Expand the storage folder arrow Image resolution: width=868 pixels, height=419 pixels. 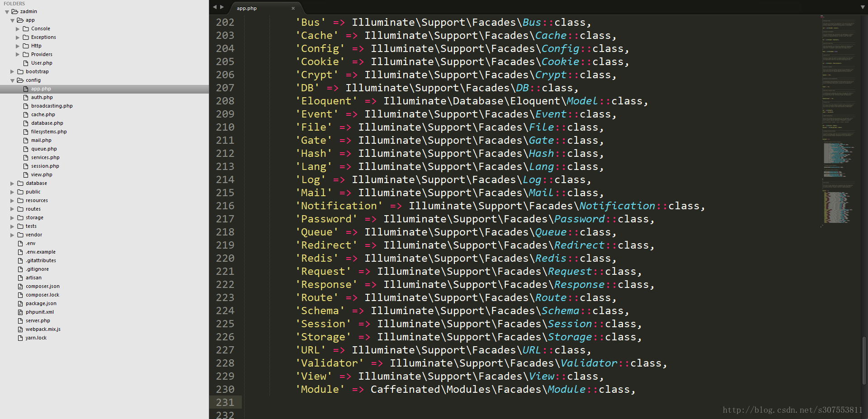pos(12,218)
